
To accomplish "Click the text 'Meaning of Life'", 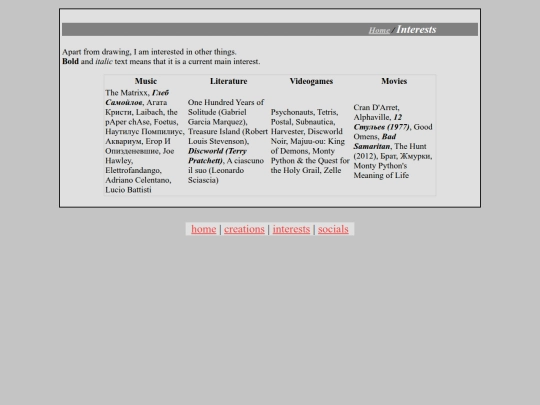I will pyautogui.click(x=381, y=175).
